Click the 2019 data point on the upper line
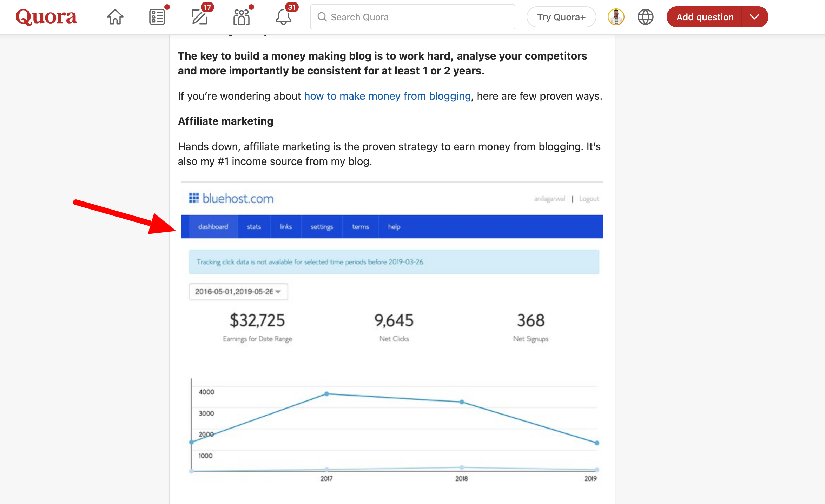The height and width of the screenshot is (504, 825). coord(597,443)
